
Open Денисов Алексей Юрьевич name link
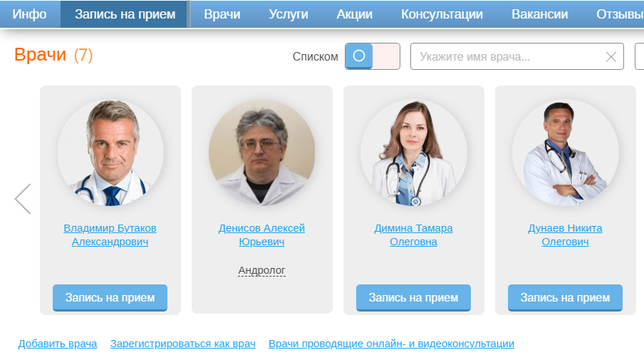point(261,235)
